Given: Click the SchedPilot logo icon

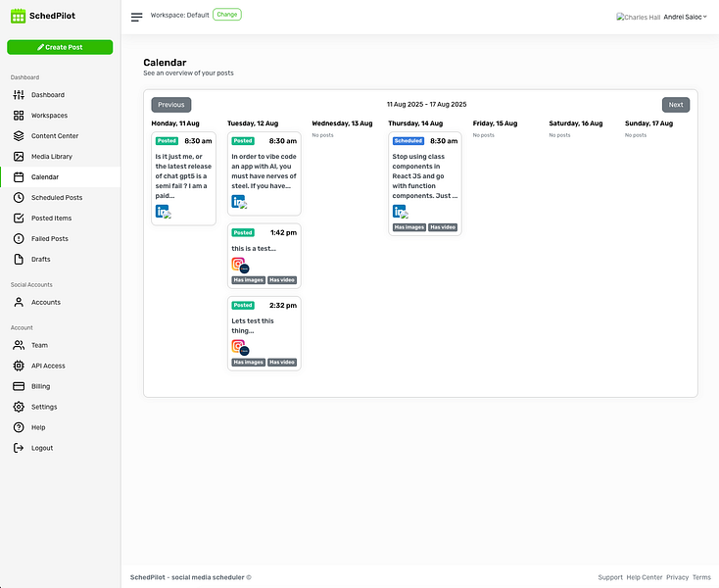Looking at the screenshot, I should point(18,16).
